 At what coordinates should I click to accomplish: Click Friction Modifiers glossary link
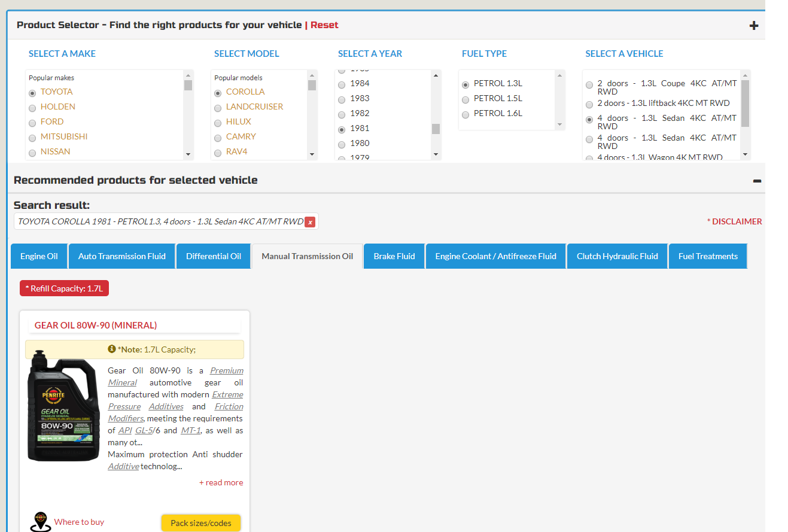229,406
